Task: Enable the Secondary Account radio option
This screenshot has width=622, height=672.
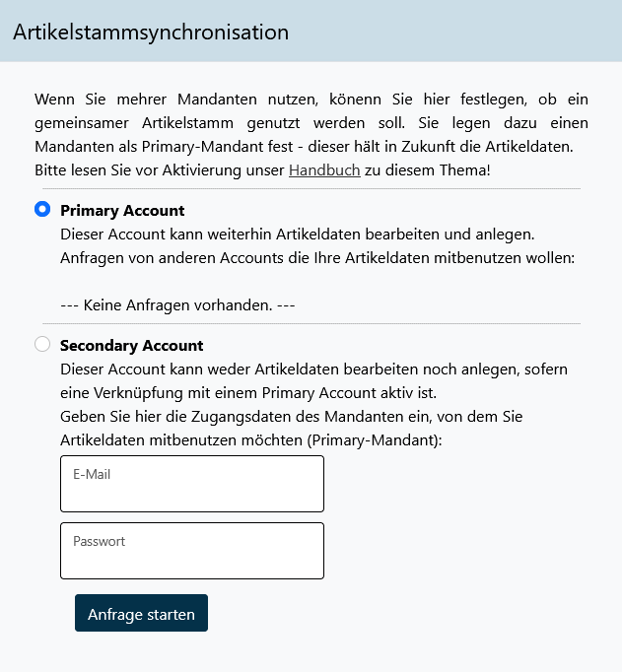Action: click(x=42, y=344)
